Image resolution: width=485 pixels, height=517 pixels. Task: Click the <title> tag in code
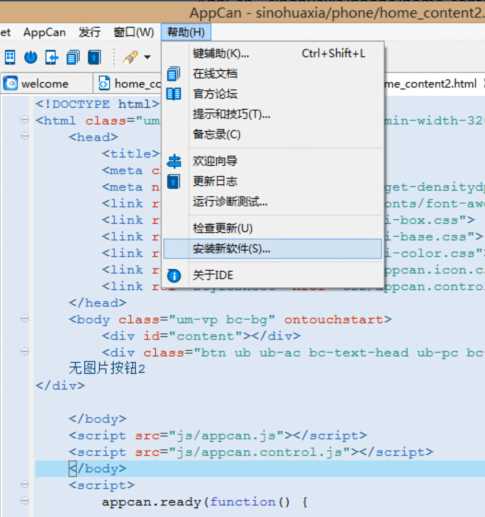tap(131, 154)
